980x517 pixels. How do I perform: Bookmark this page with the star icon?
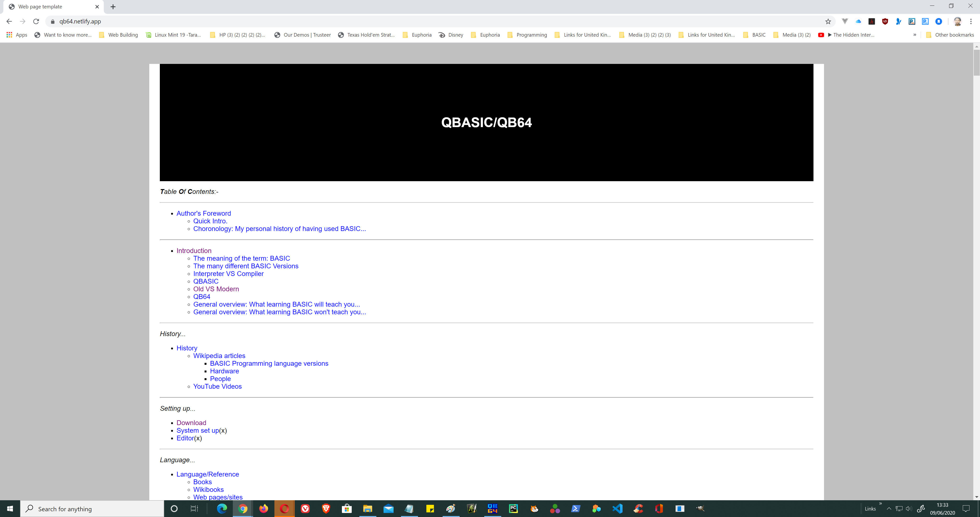(828, 21)
